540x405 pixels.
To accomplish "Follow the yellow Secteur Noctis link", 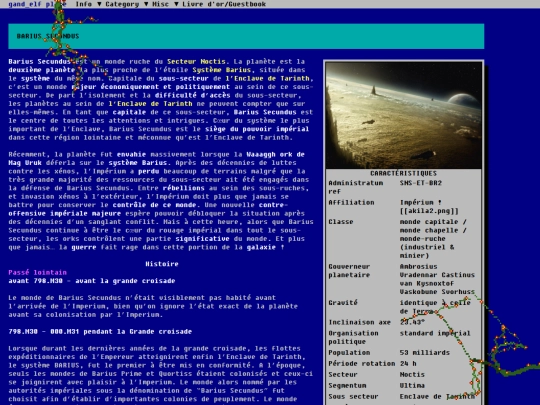I will point(196,62).
